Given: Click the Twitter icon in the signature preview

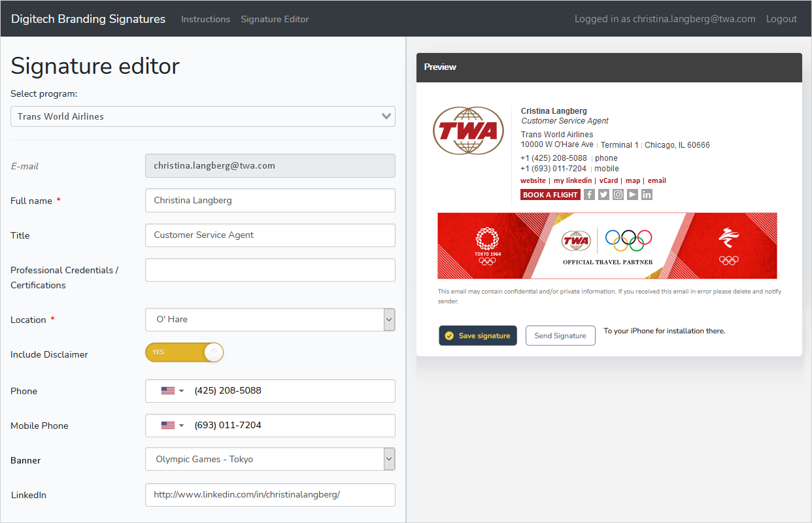Looking at the screenshot, I should point(603,194).
